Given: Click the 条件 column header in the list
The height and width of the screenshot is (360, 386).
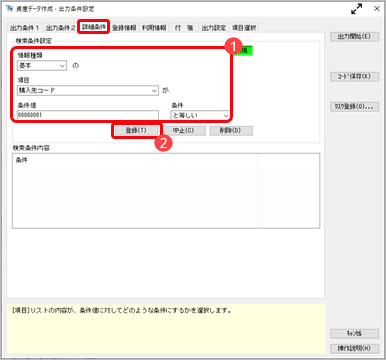Looking at the screenshot, I should [x=135, y=160].
